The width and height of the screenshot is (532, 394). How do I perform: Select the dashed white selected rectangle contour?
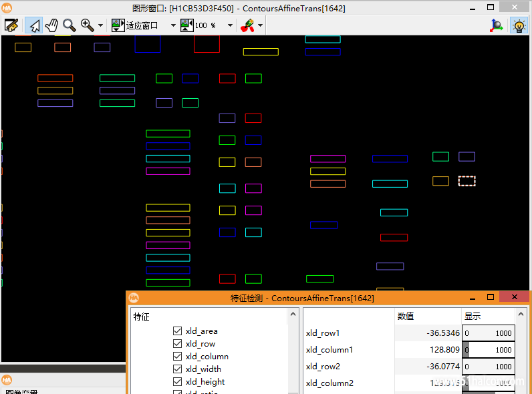pos(467,181)
